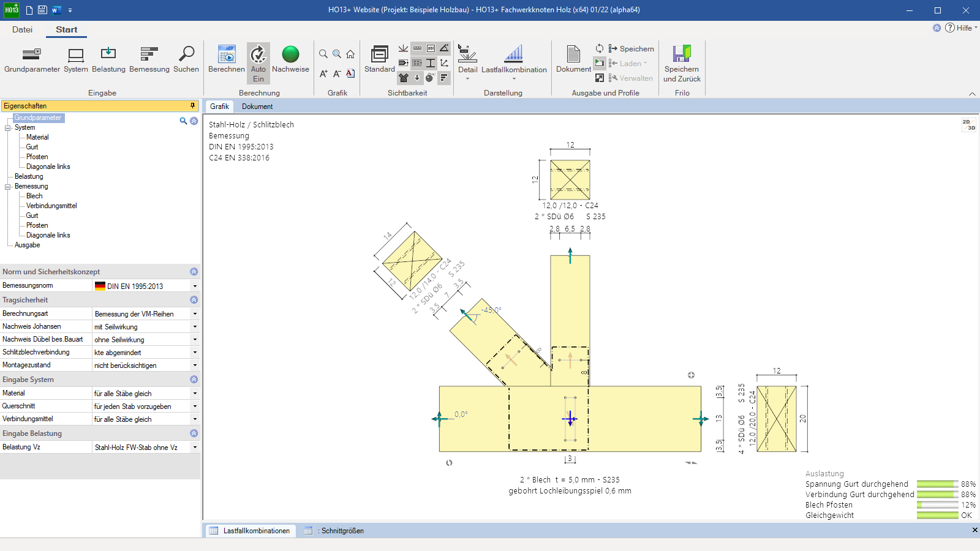Open Detail dropdown in Darstellung

[x=467, y=63]
